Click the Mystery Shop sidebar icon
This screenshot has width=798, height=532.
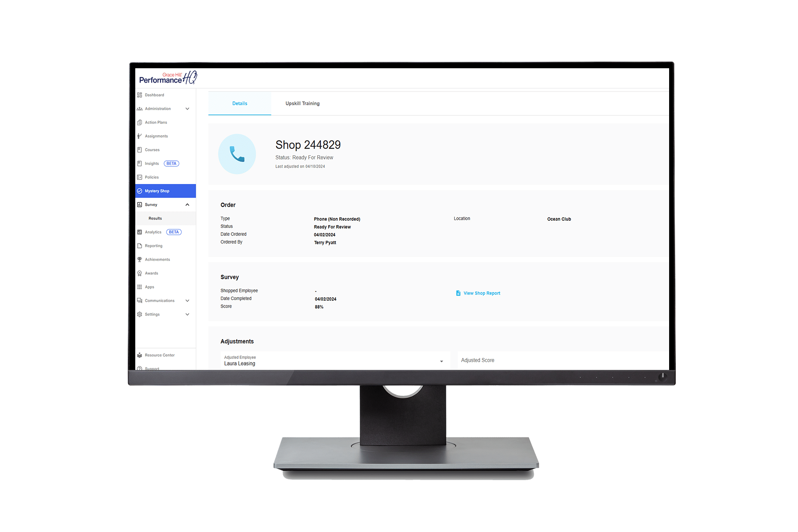[139, 191]
